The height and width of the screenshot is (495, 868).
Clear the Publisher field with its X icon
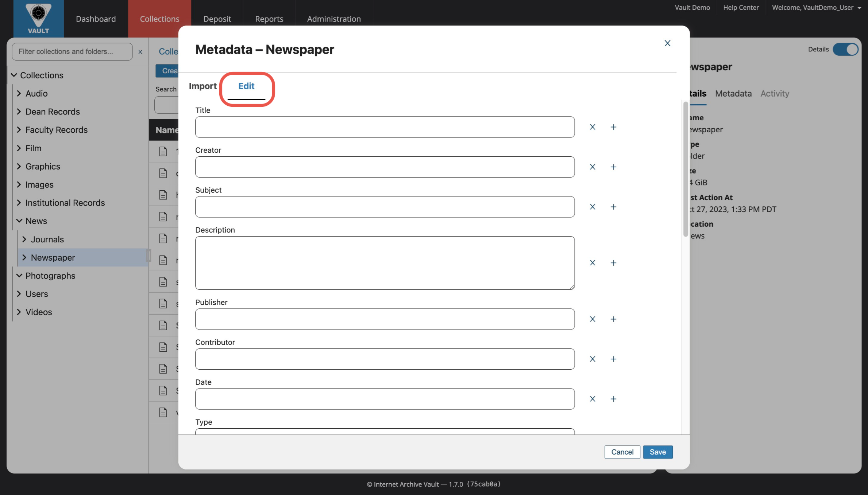coord(592,319)
